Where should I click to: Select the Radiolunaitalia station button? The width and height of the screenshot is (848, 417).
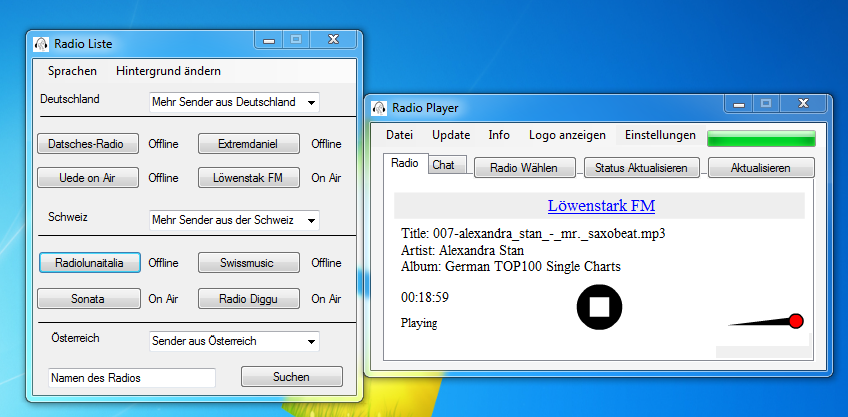[90, 263]
